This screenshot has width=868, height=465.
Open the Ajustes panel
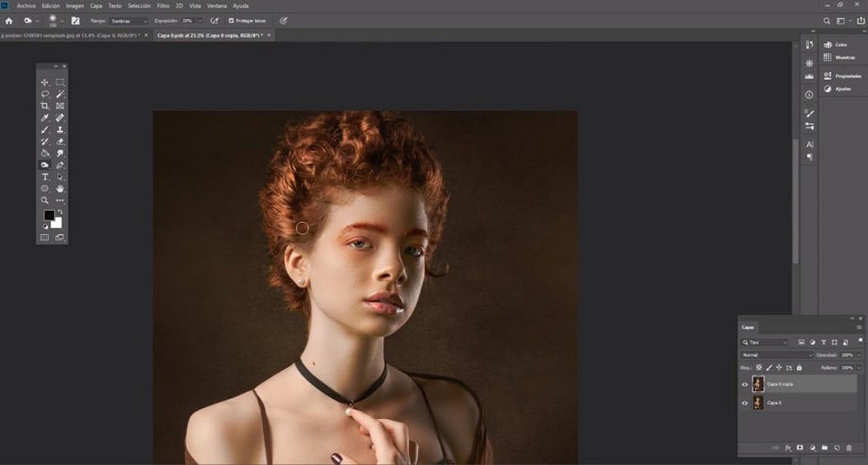point(838,88)
